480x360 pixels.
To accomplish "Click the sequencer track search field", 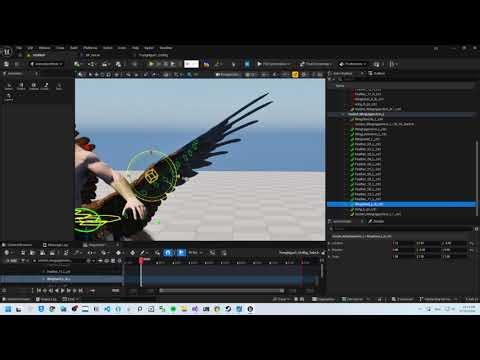I will tap(60, 261).
